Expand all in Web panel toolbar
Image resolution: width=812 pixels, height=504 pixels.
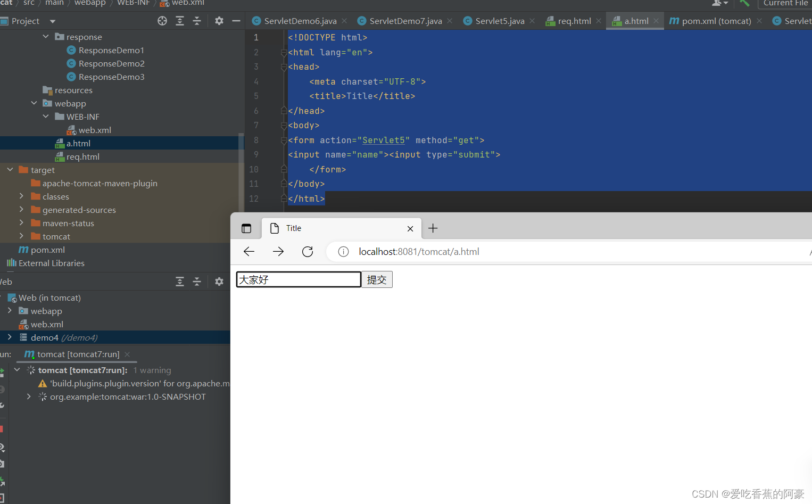(180, 282)
